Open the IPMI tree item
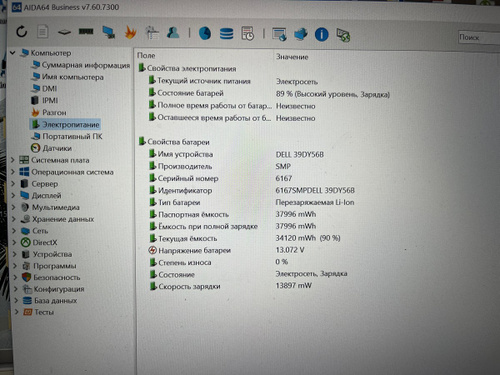Image resolution: width=500 pixels, height=375 pixels. 50,100
